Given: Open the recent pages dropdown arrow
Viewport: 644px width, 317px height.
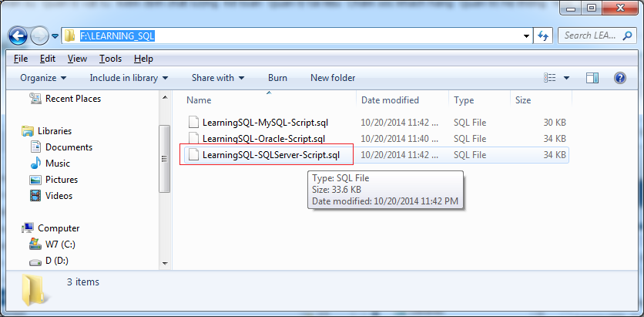Looking at the screenshot, I should pyautogui.click(x=55, y=36).
